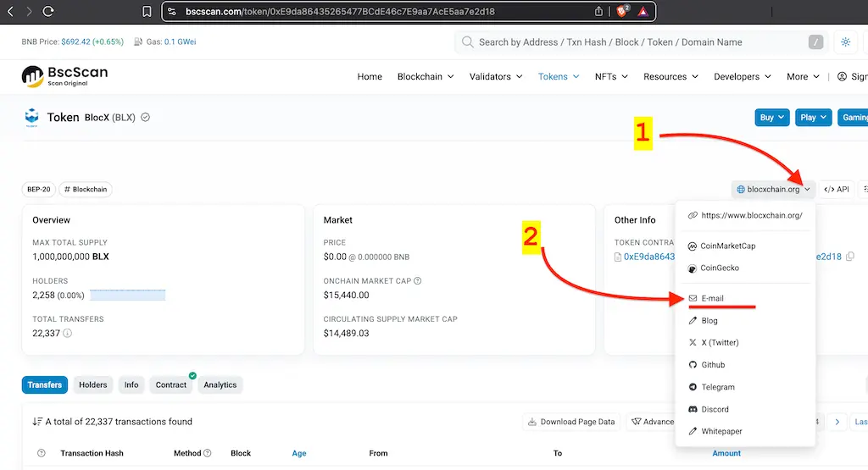
Task: Click info icon beside total transfers 22,337
Action: click(x=67, y=334)
